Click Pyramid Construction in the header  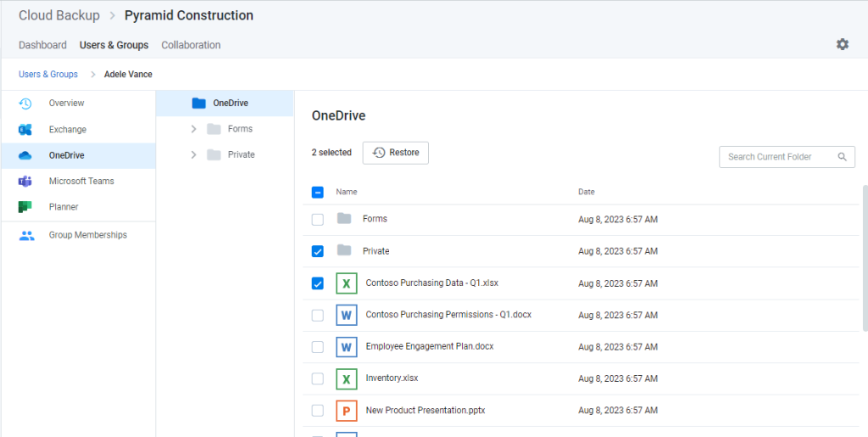189,15
